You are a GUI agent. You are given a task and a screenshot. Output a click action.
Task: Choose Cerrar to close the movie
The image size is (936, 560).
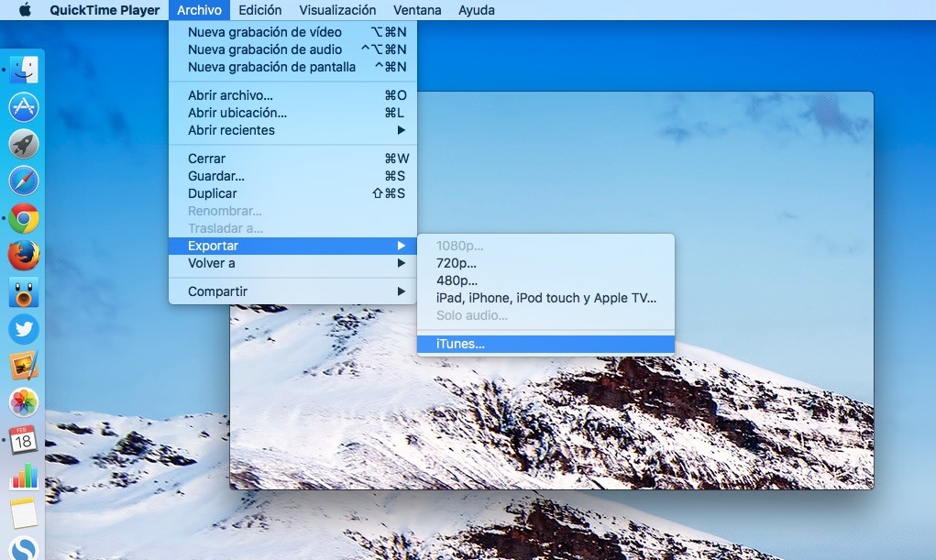point(292,159)
